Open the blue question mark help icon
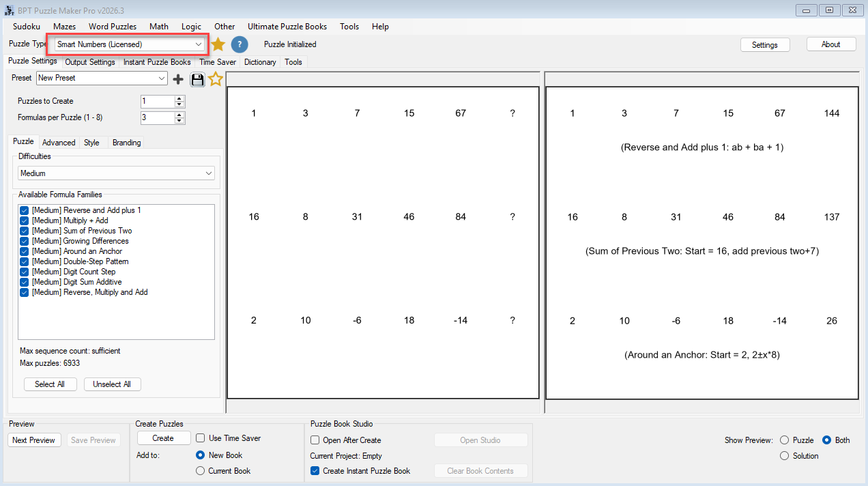Screen dimensions: 868x486 click(239, 44)
